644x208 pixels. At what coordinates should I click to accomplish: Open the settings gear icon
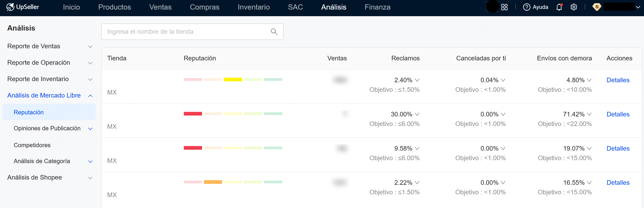point(574,7)
